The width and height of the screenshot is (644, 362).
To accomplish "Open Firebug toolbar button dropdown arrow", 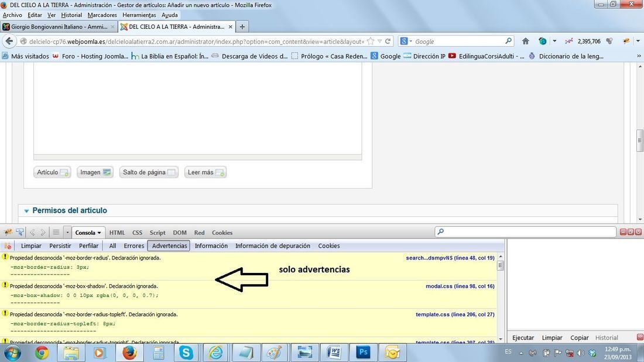I will click(x=638, y=41).
